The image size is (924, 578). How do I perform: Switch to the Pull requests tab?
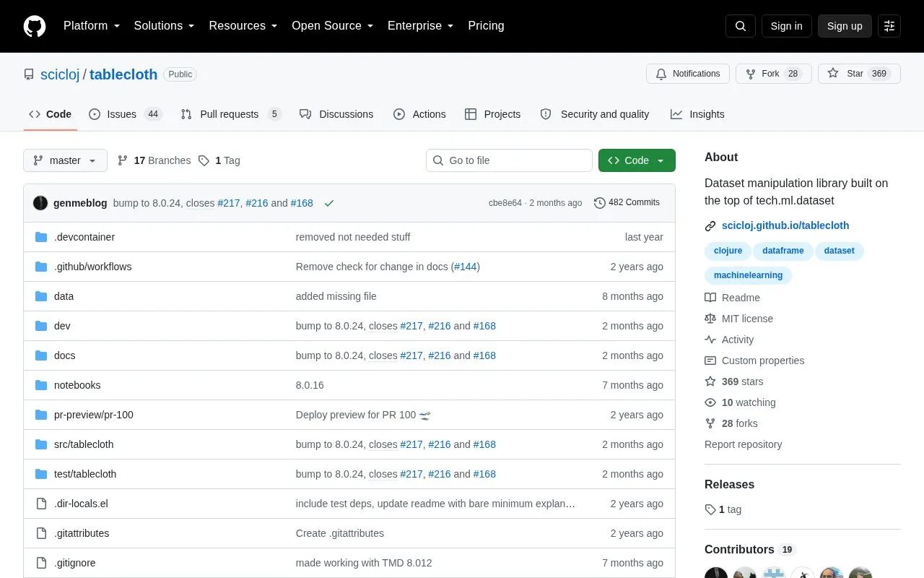tap(230, 114)
